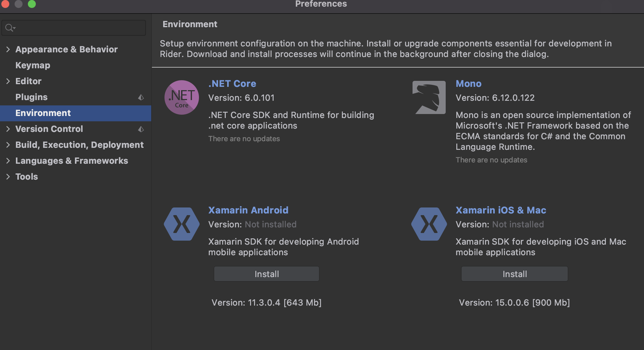
Task: Click 'Version: 6.0.101' text
Action: 241,98
